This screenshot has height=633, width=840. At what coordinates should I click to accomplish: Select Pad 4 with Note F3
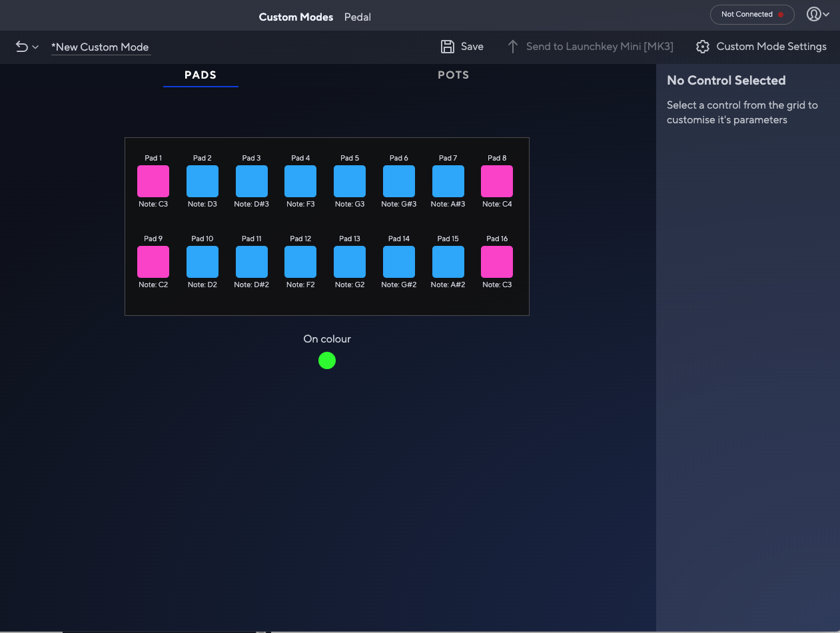coord(300,181)
